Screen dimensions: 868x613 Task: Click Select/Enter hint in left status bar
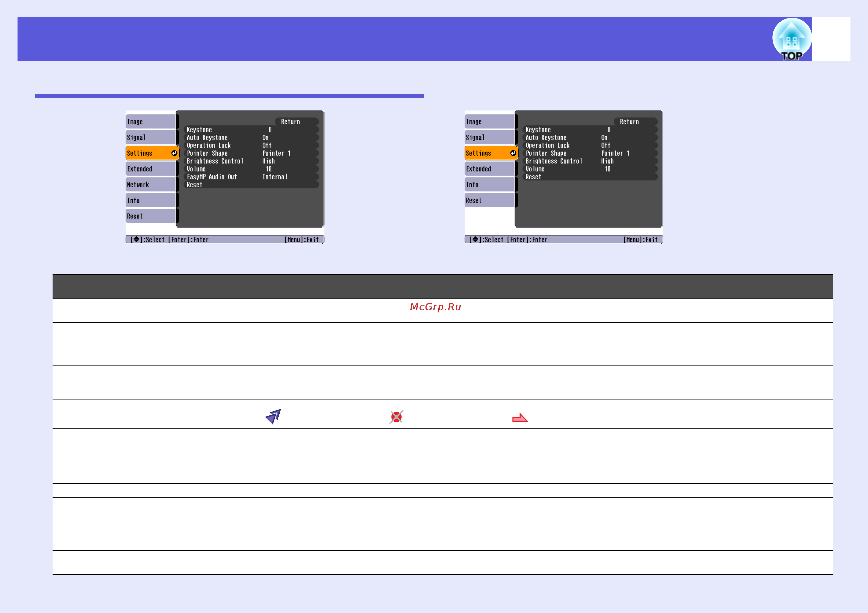point(169,240)
